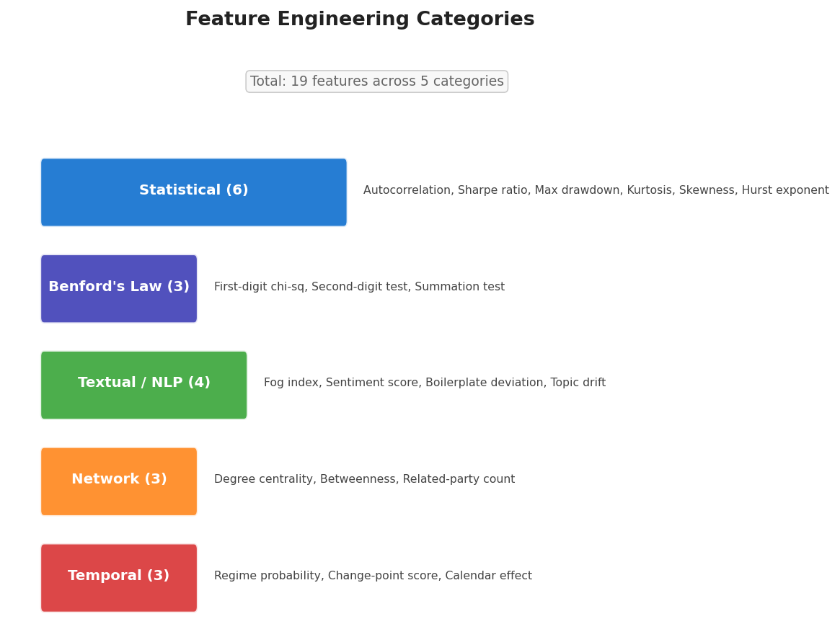Image resolution: width=840 pixels, height=637 pixels.
Task: Click the red Temporal (3) box
Action: tap(119, 578)
